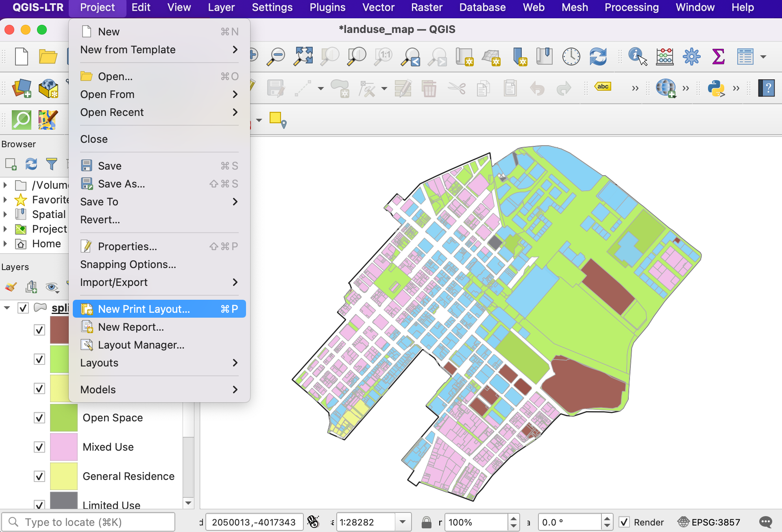This screenshot has width=782, height=532.
Task: Click the EPSG:3857 CRS button
Action: (709, 522)
